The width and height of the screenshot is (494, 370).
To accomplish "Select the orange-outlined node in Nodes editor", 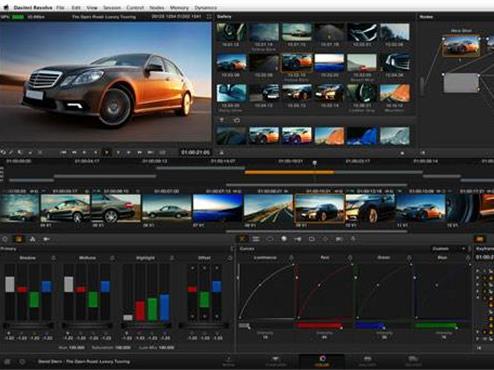I will coord(461,45).
